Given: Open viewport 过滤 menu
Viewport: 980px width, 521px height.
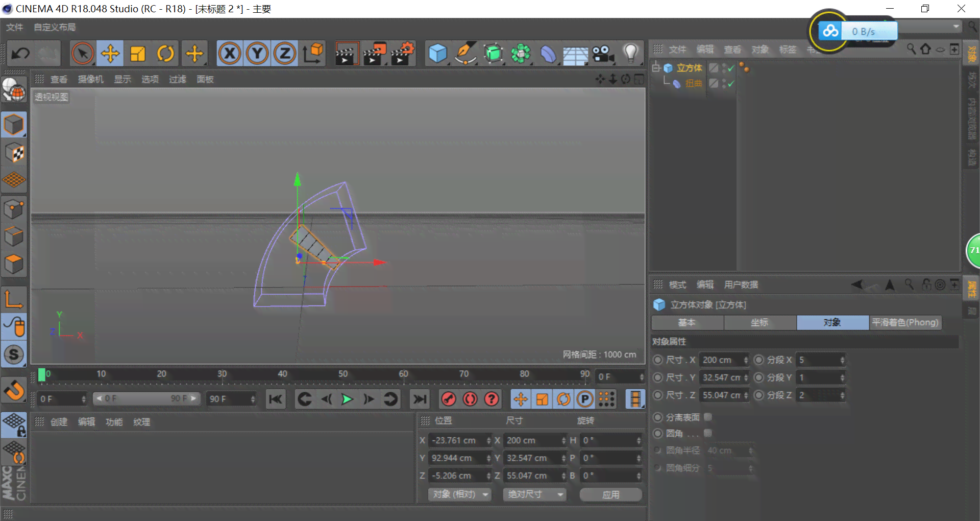Looking at the screenshot, I should coord(178,79).
